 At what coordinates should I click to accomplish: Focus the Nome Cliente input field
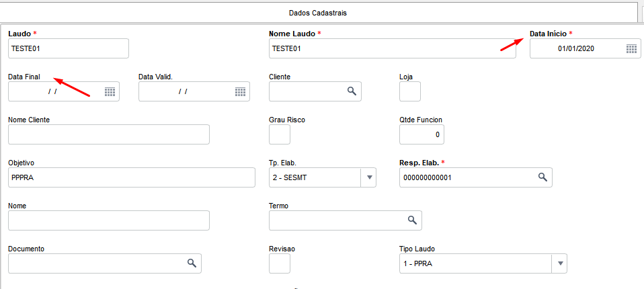(x=109, y=134)
